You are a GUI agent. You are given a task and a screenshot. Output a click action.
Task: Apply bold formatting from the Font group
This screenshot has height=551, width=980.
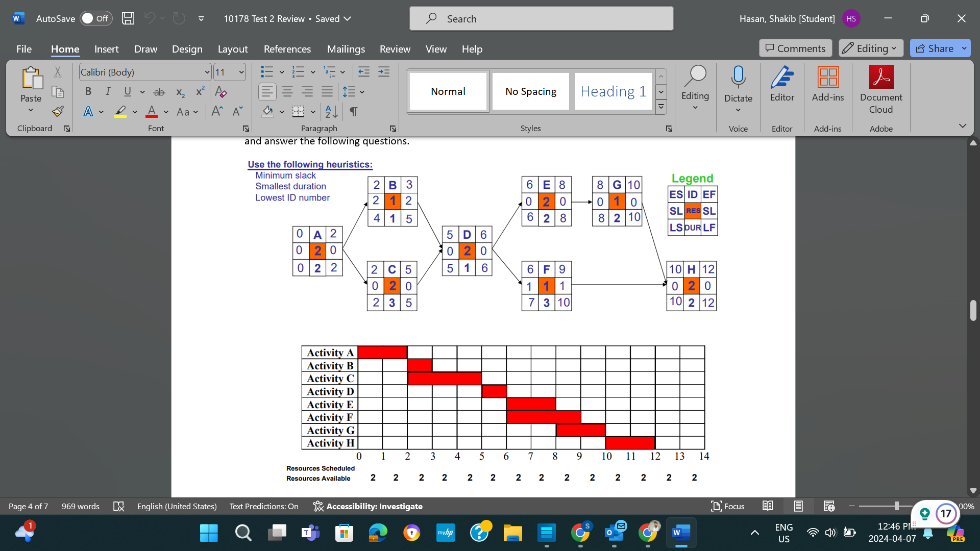(x=88, y=92)
